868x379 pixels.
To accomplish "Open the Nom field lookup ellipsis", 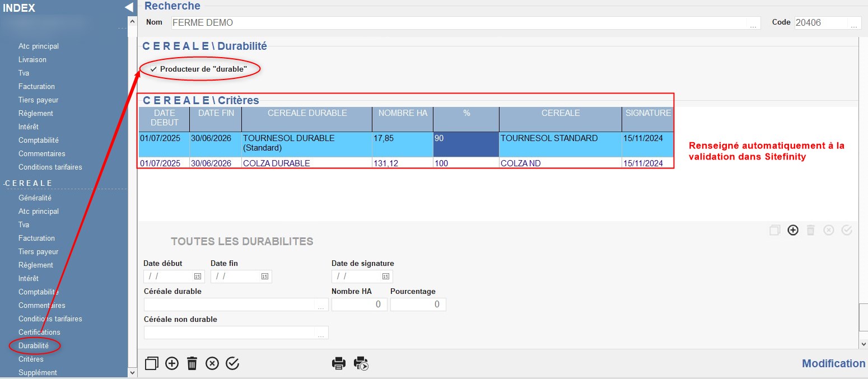I will tap(753, 24).
